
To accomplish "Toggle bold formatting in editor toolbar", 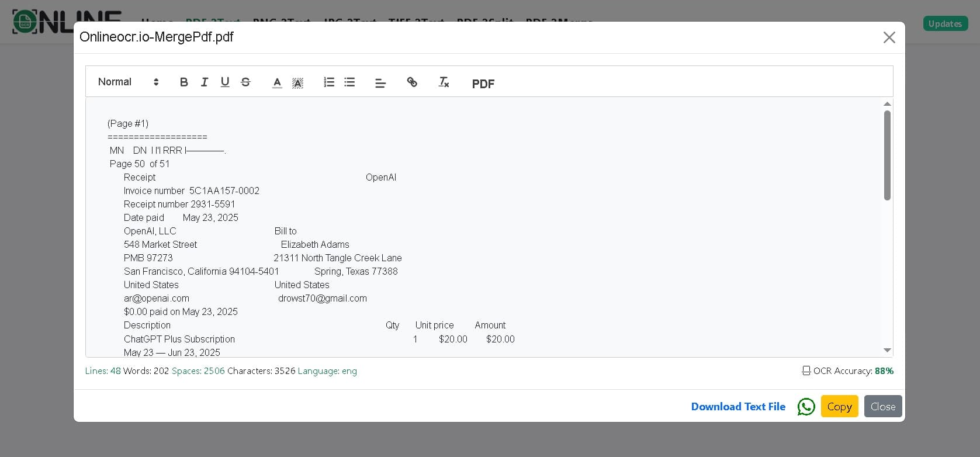I will [x=183, y=82].
